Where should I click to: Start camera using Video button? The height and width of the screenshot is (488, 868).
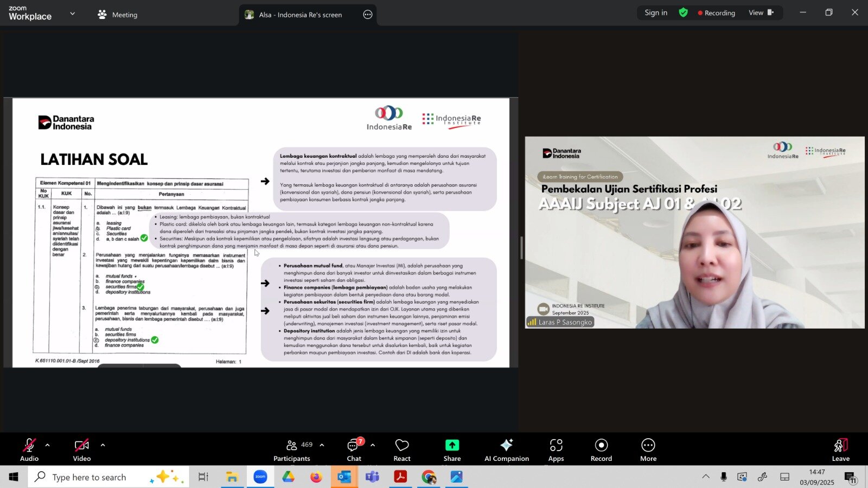(82, 450)
